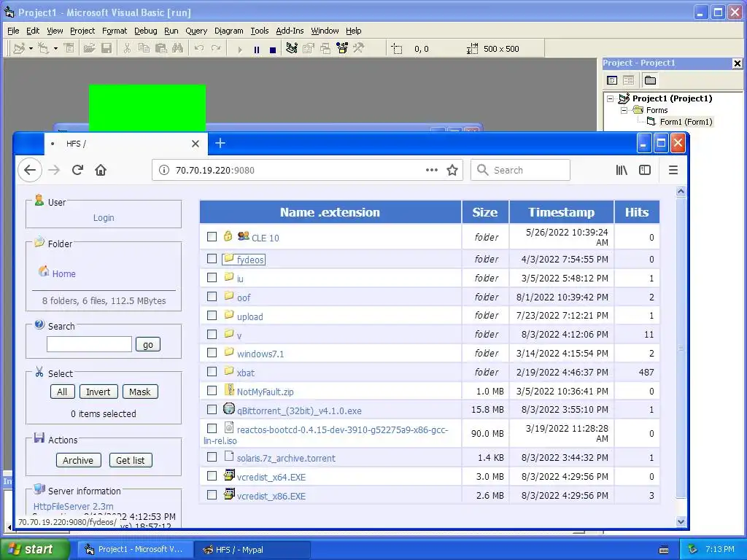Open the page actions three-dots menu
Viewport: 747px width, 560px height.
(432, 170)
